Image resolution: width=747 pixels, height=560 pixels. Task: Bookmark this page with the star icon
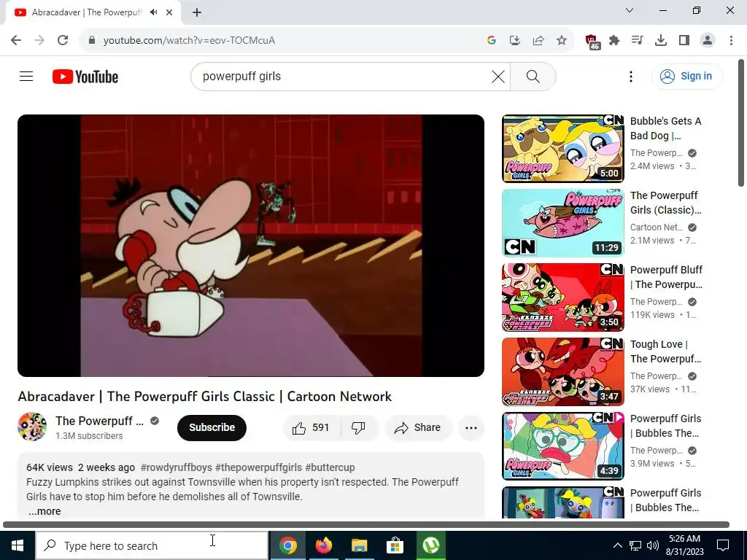[x=562, y=41]
